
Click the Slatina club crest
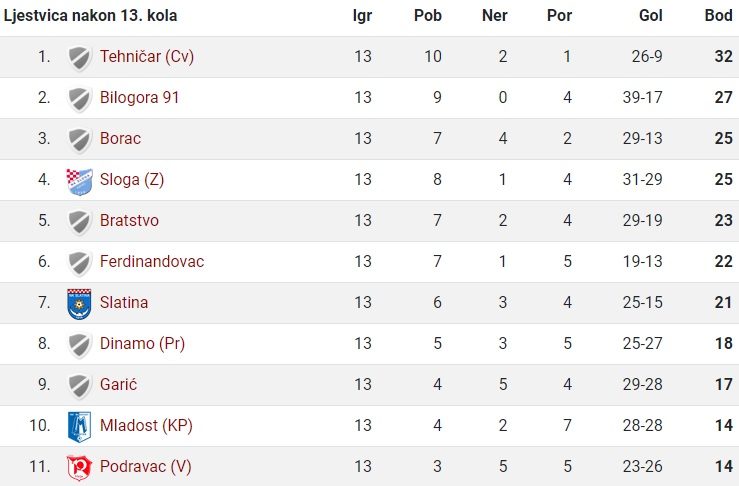tap(79, 304)
